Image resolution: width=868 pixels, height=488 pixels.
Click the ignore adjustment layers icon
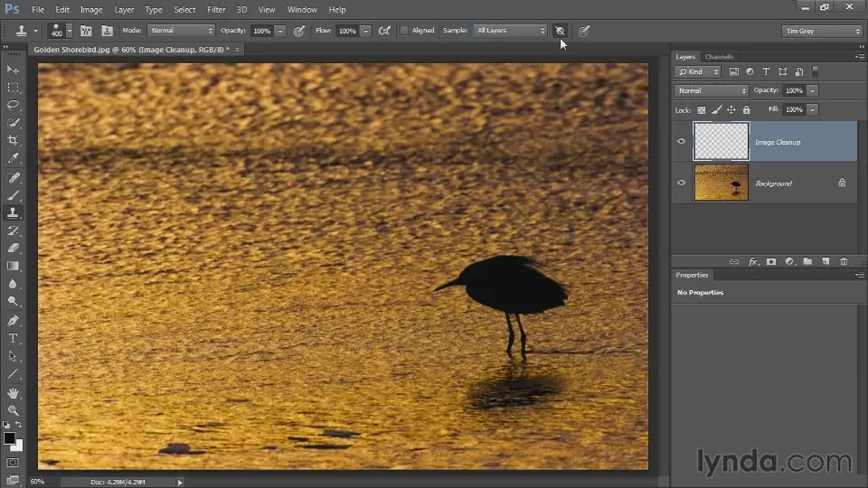[x=560, y=31]
